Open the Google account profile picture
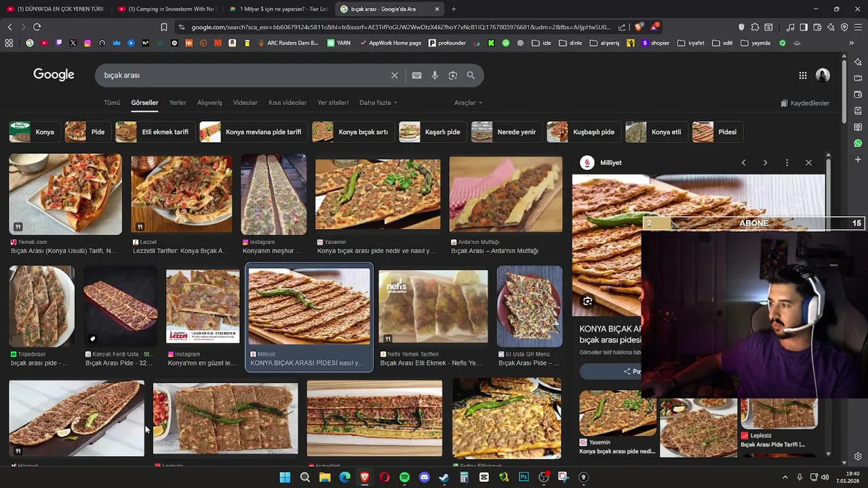Viewport: 868px width, 488px height. [x=823, y=75]
